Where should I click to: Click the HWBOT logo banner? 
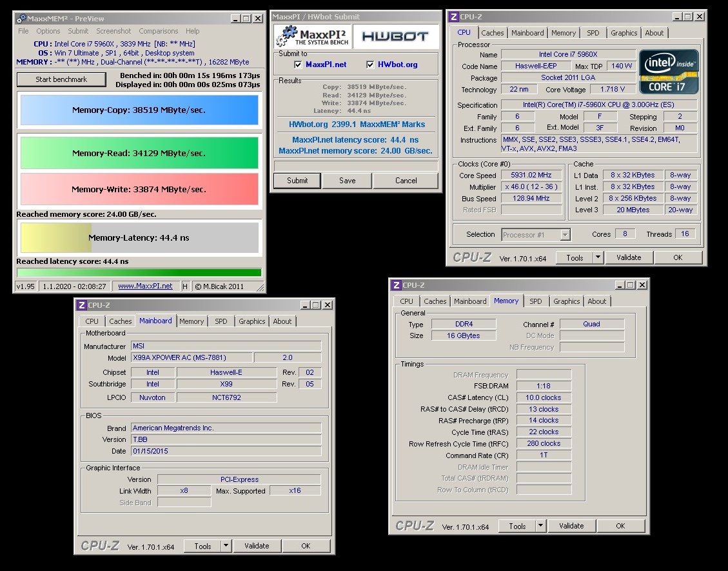(x=395, y=36)
